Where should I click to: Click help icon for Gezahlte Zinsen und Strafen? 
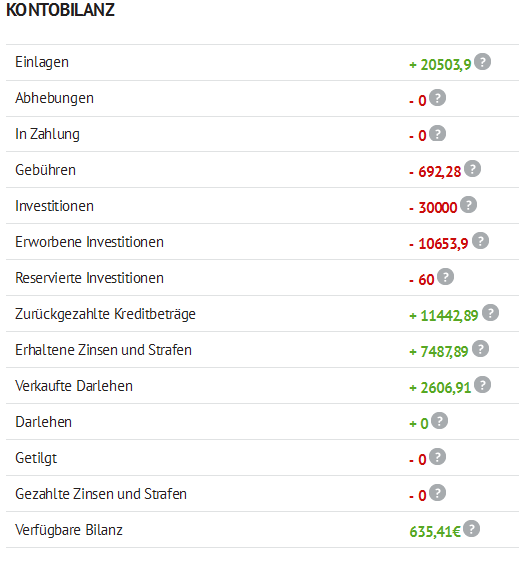tap(437, 493)
